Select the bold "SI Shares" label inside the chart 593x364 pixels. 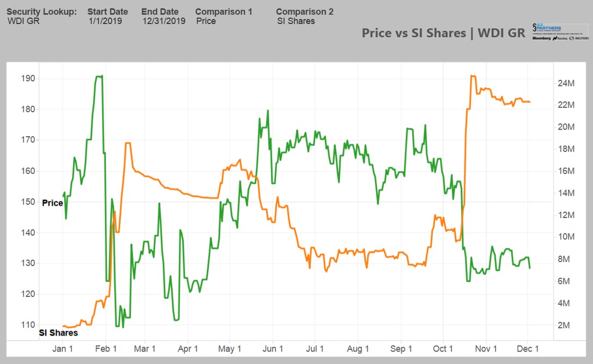[58, 332]
